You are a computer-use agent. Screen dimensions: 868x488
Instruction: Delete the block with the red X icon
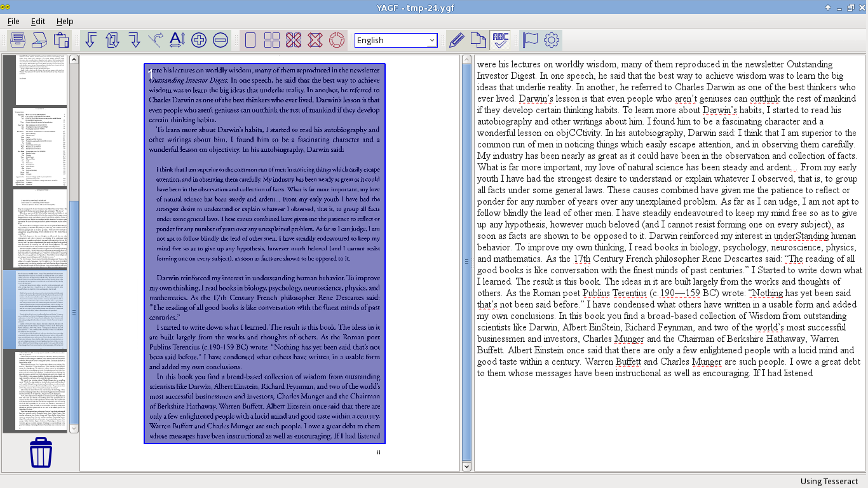point(315,40)
